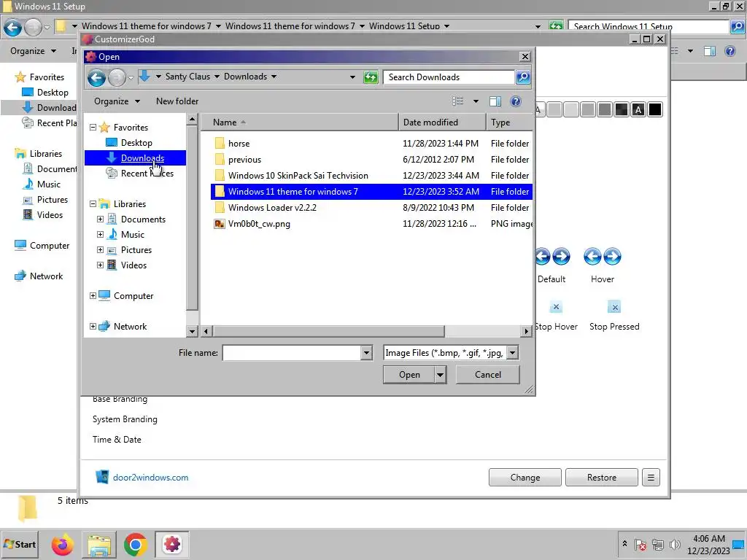This screenshot has height=560, width=747.
Task: Open Google Chrome from the taskbar
Action: 135,545
